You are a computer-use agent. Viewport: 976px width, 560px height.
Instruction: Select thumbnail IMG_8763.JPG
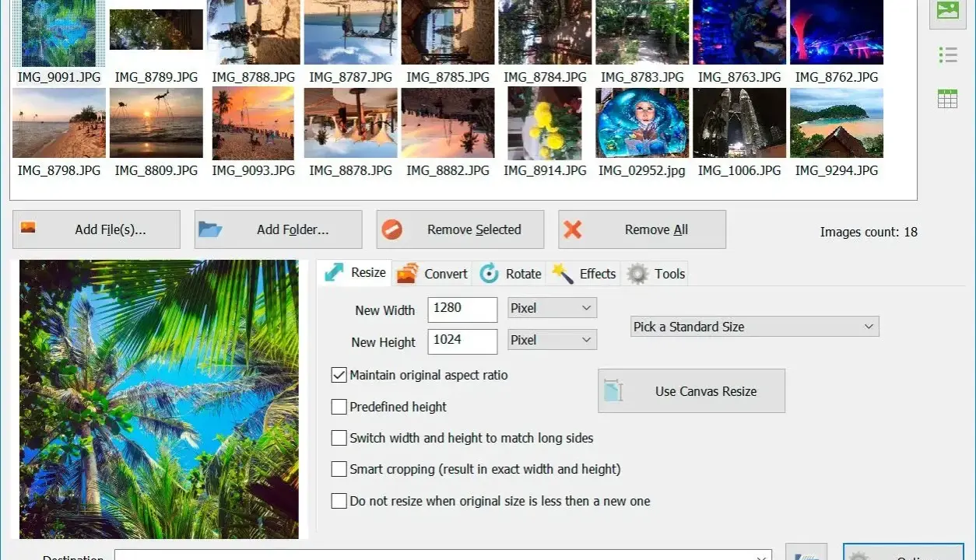(x=739, y=32)
